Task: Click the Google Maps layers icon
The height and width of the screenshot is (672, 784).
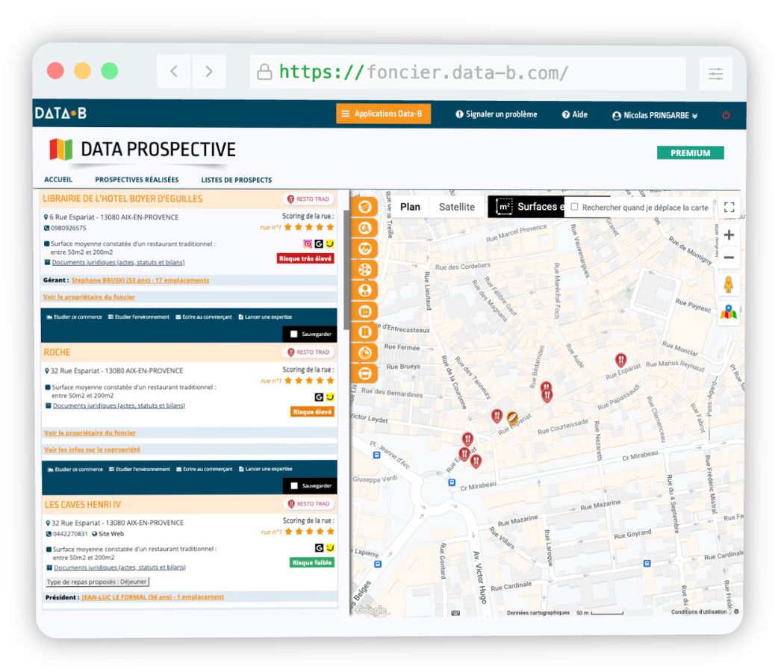Action: pos(729,313)
